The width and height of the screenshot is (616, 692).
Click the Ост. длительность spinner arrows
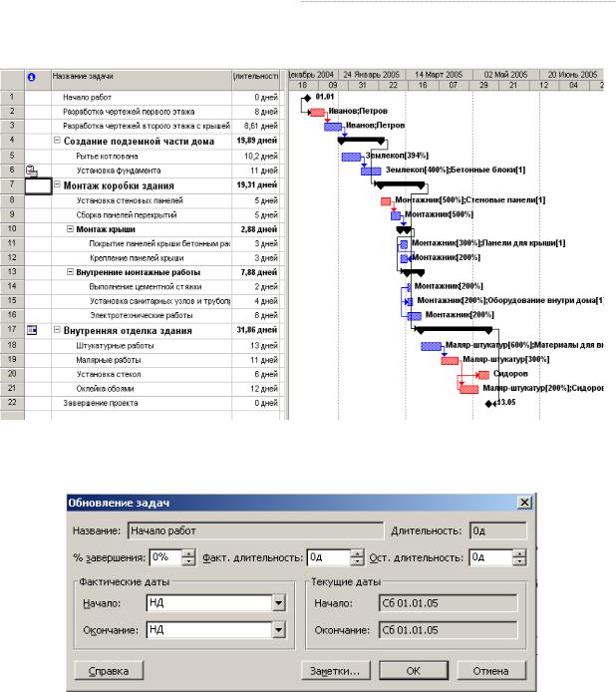tap(519, 557)
